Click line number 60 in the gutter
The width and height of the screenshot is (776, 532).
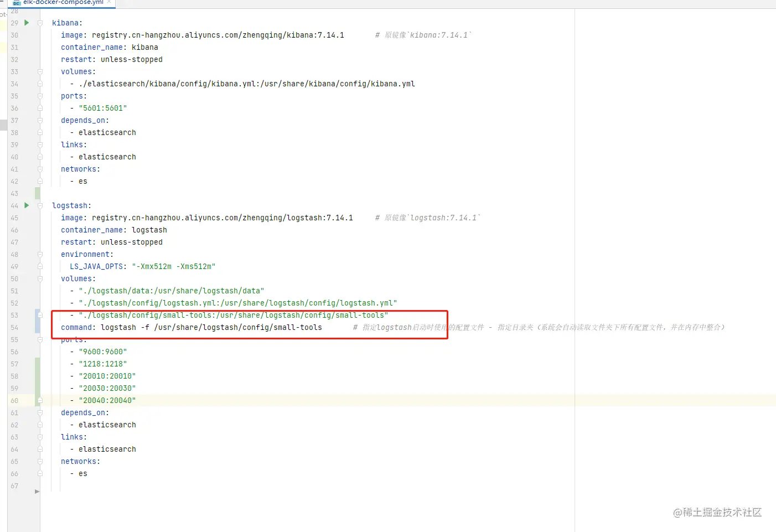click(x=14, y=400)
